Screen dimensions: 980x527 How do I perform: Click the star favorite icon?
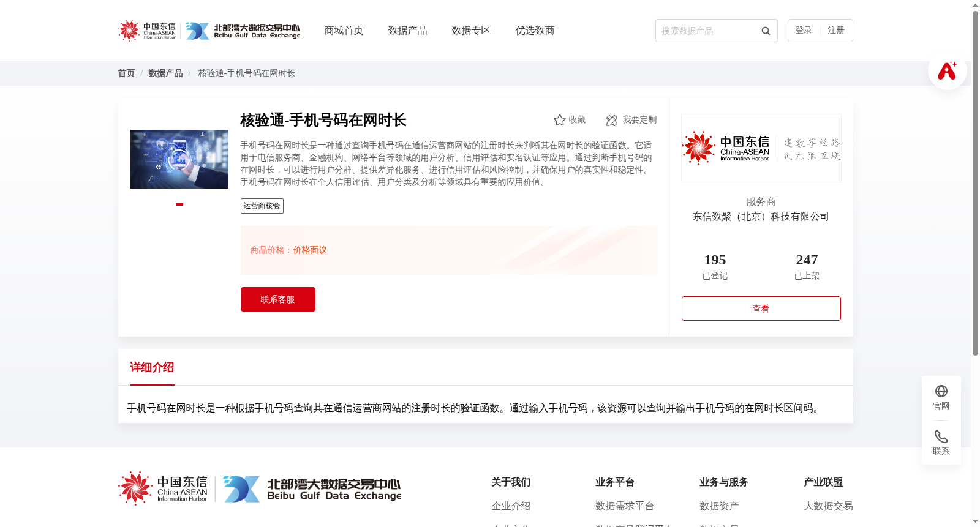559,120
